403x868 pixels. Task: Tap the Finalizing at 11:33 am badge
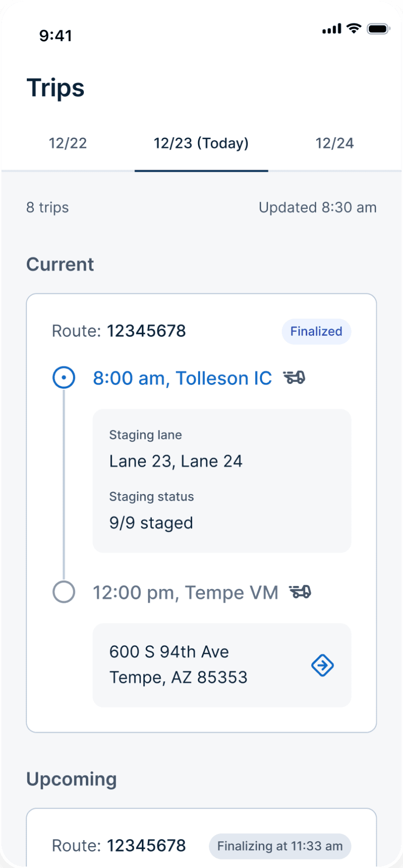click(x=280, y=846)
